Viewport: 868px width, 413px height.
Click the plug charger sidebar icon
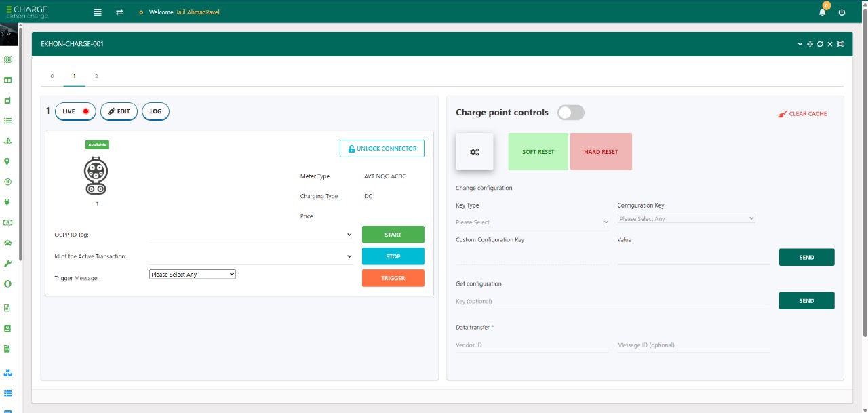point(7,202)
